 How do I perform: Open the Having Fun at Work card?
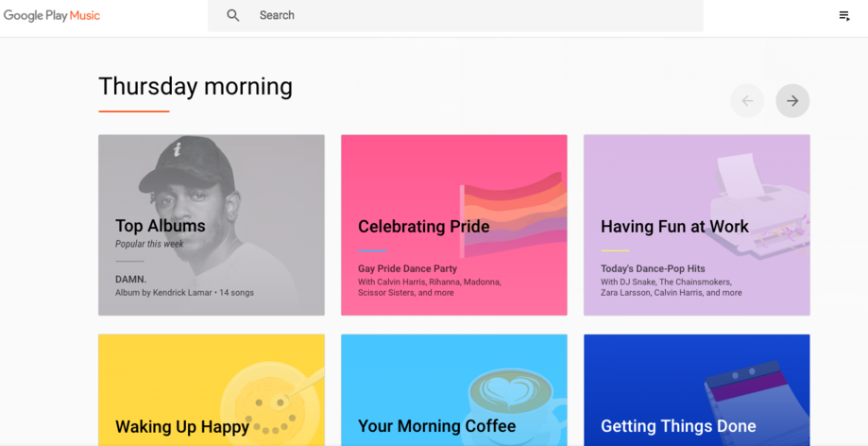pyautogui.click(x=697, y=225)
